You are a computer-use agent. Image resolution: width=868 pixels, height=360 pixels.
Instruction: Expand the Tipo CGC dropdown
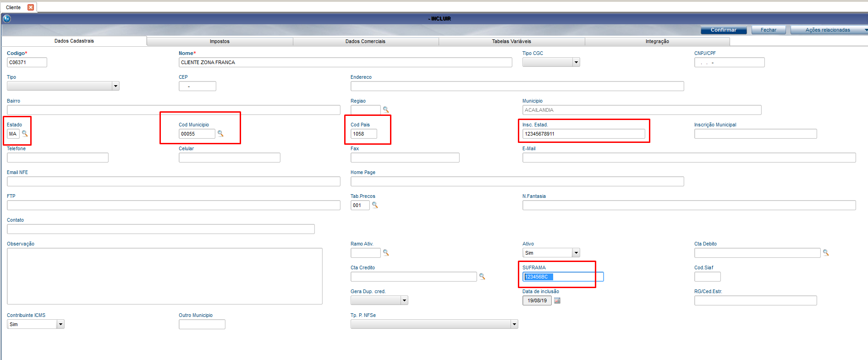tap(576, 62)
